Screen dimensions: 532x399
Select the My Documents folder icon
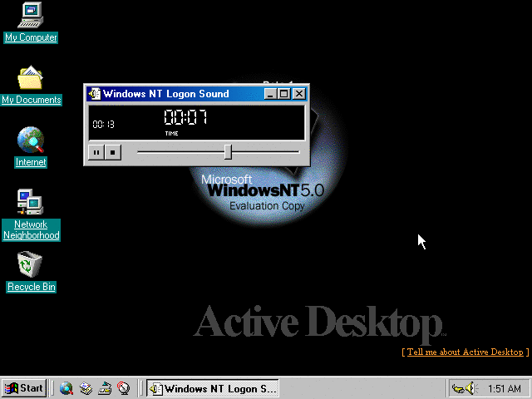(31, 77)
